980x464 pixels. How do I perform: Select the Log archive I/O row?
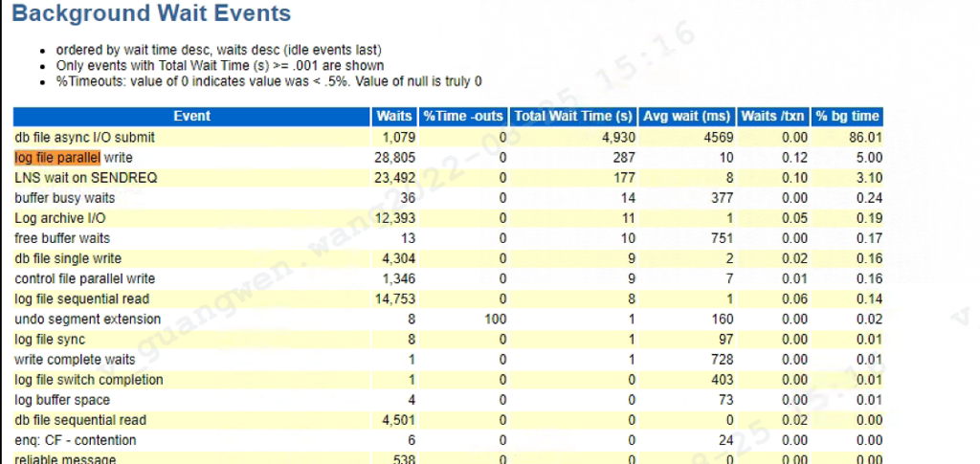[x=448, y=218]
